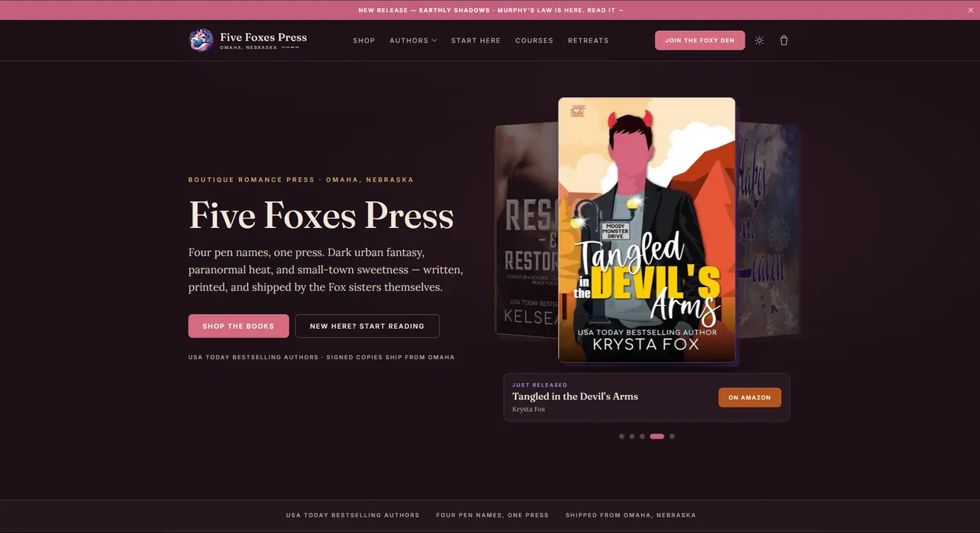The image size is (980, 533).
Task: Click the footer USA Today Bestselling Authors text
Action: point(353,515)
